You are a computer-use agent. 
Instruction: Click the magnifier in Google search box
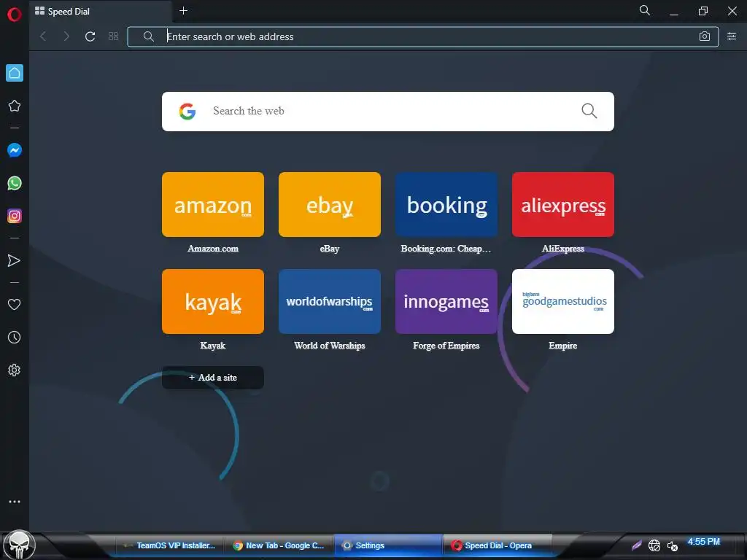tap(589, 111)
